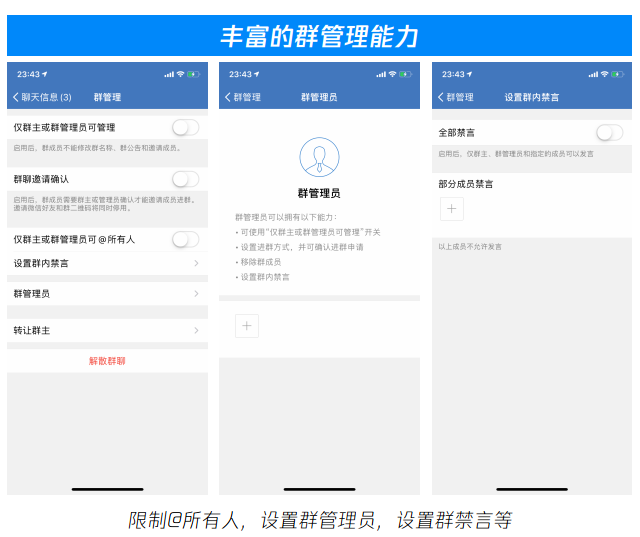Open the 转让群主 row arrow
The height and width of the screenshot is (537, 640).
click(x=196, y=330)
